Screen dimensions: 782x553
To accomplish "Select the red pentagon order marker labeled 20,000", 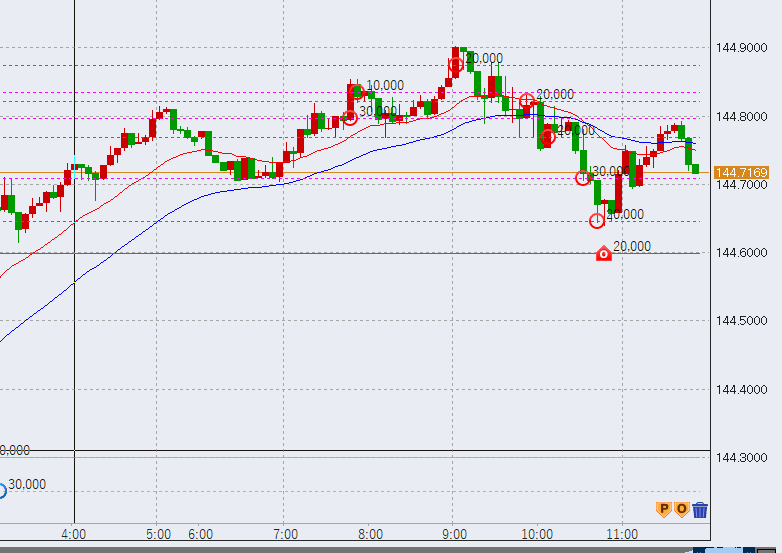I will coord(604,254).
